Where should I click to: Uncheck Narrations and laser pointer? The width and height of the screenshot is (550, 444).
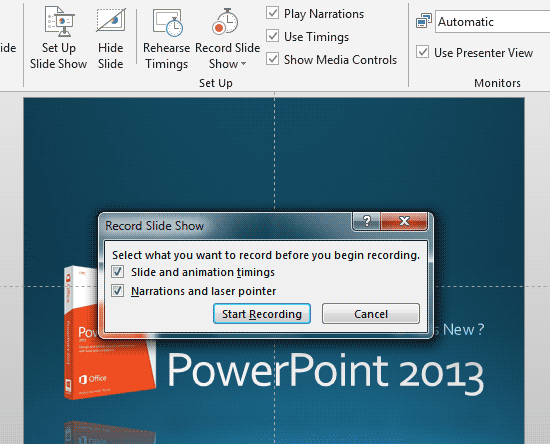(118, 291)
